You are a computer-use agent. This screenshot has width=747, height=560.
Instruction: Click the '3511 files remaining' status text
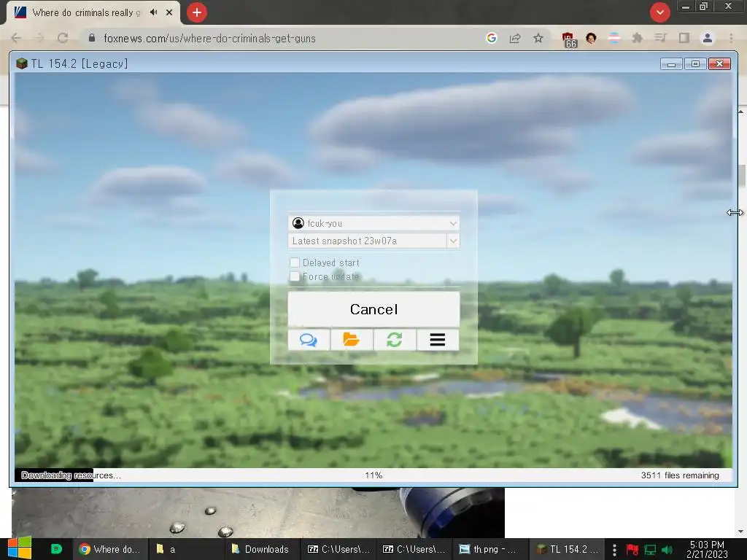(680, 475)
